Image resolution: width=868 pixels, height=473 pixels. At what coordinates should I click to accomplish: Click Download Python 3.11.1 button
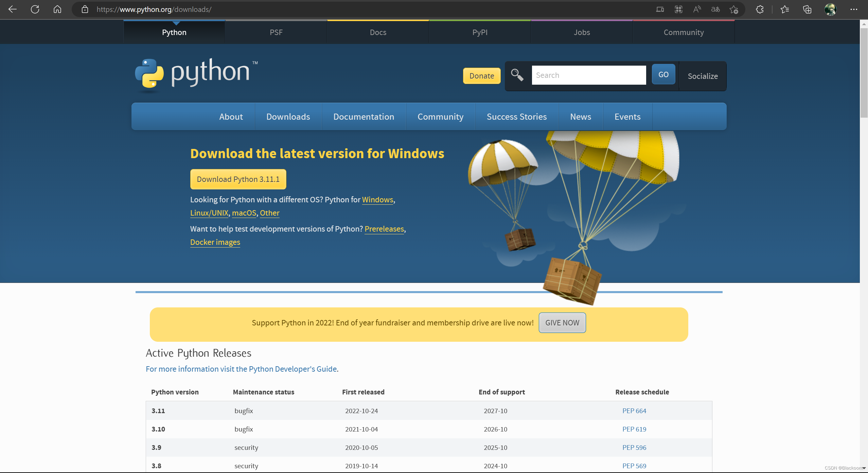click(238, 179)
